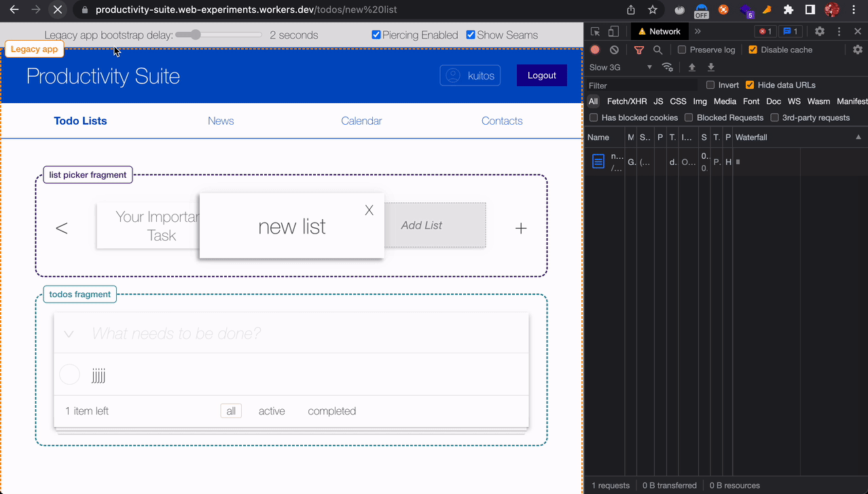
Task: Remove the new list card with X
Action: [x=369, y=210]
